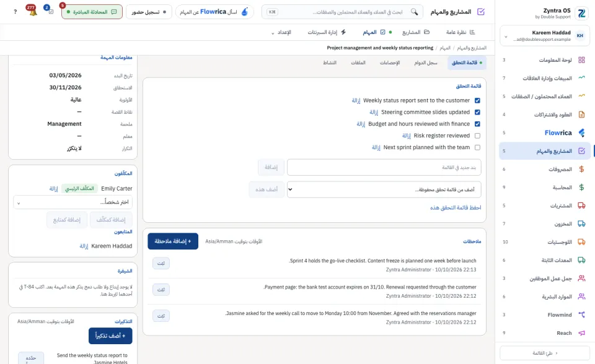Open the saved checklist dropdown
Image resolution: width=595 pixels, height=364 pixels.
point(384,189)
